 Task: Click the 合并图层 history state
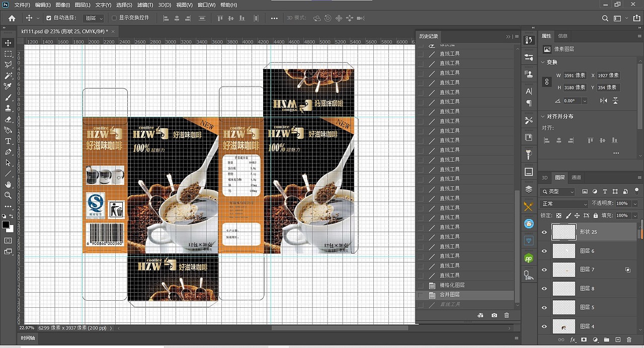coord(450,295)
